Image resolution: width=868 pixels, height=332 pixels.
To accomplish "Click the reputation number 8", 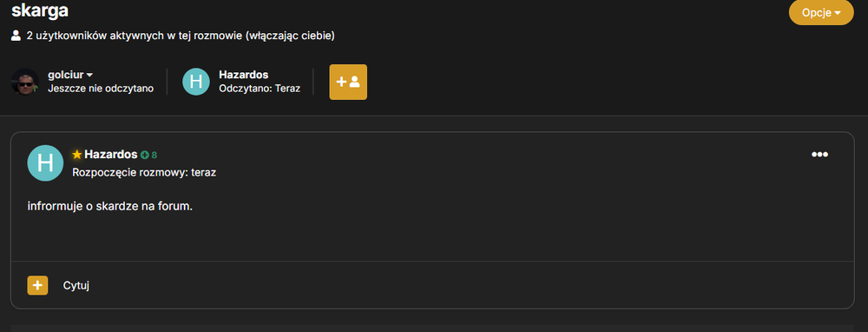I will [x=155, y=156].
